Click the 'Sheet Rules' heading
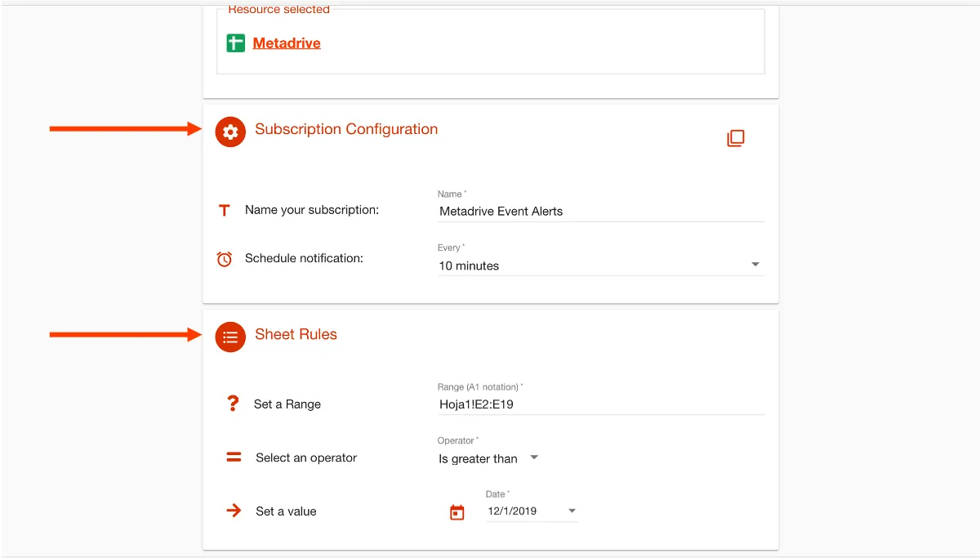The height and width of the screenshot is (558, 980). 296,334
